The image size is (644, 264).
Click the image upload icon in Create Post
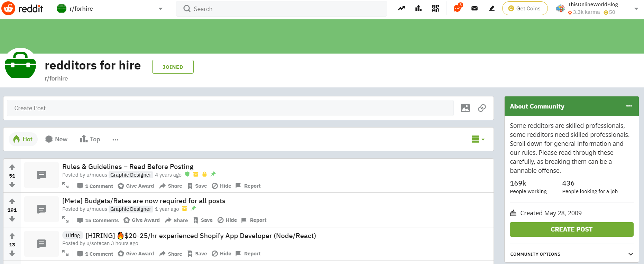coord(466,108)
